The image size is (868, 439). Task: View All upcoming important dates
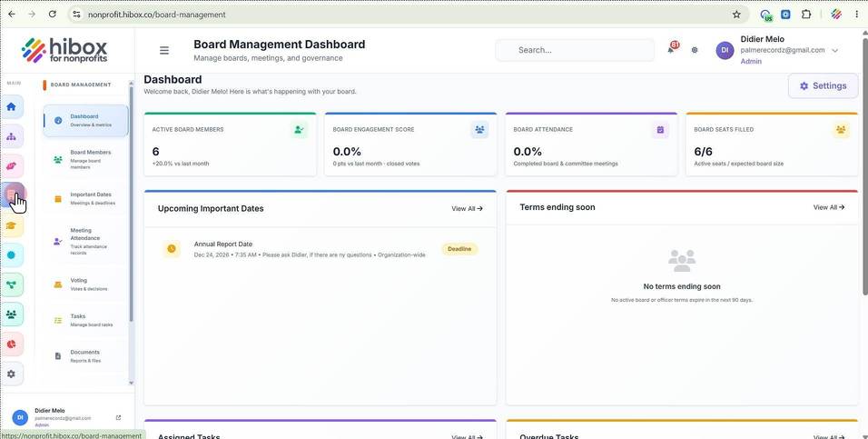467,209
